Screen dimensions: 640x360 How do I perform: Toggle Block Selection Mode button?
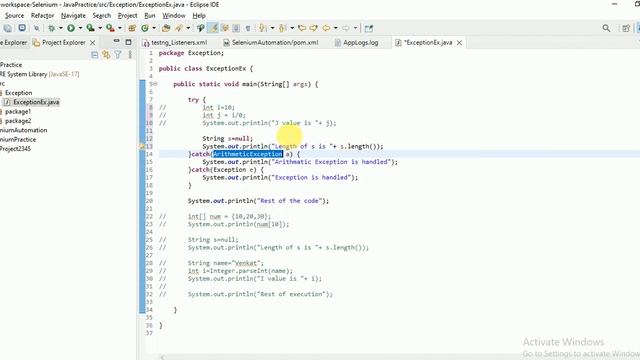tap(236, 28)
